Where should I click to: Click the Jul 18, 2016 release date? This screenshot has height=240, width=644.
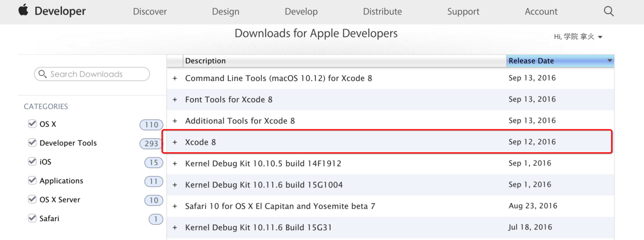click(x=530, y=227)
